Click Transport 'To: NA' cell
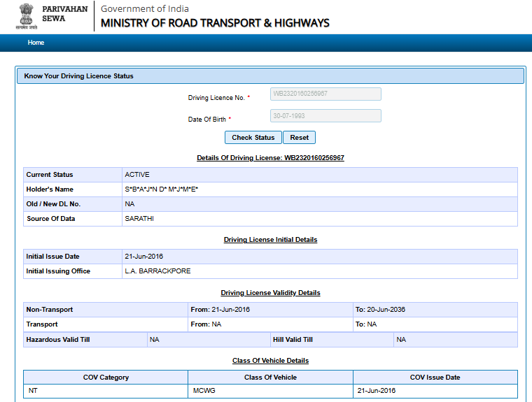 click(x=435, y=324)
